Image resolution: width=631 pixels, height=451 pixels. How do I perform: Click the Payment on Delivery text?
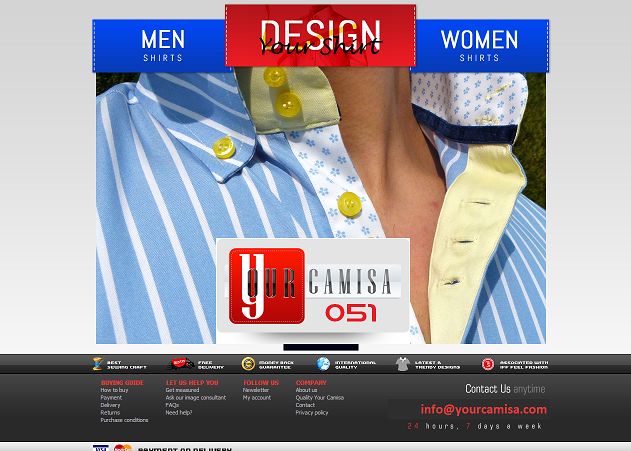point(185,449)
